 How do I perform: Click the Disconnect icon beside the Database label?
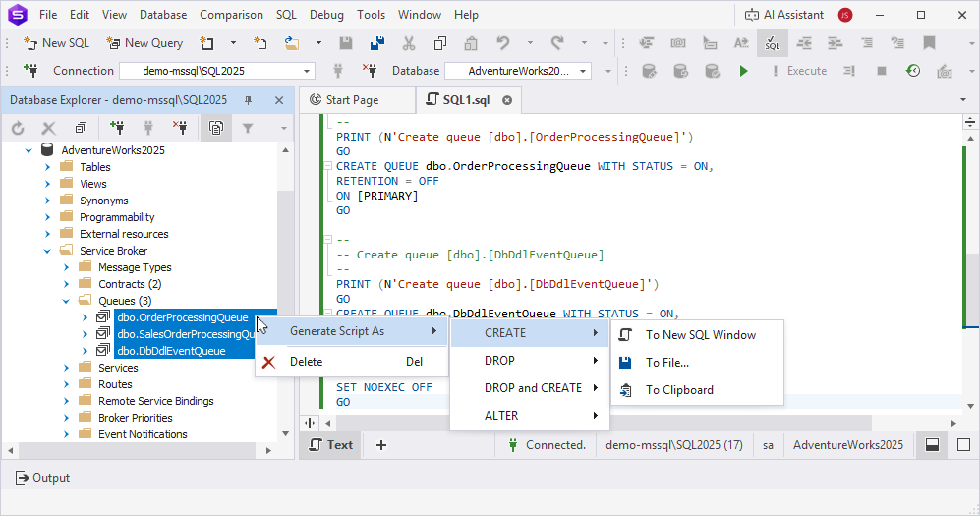[370, 71]
